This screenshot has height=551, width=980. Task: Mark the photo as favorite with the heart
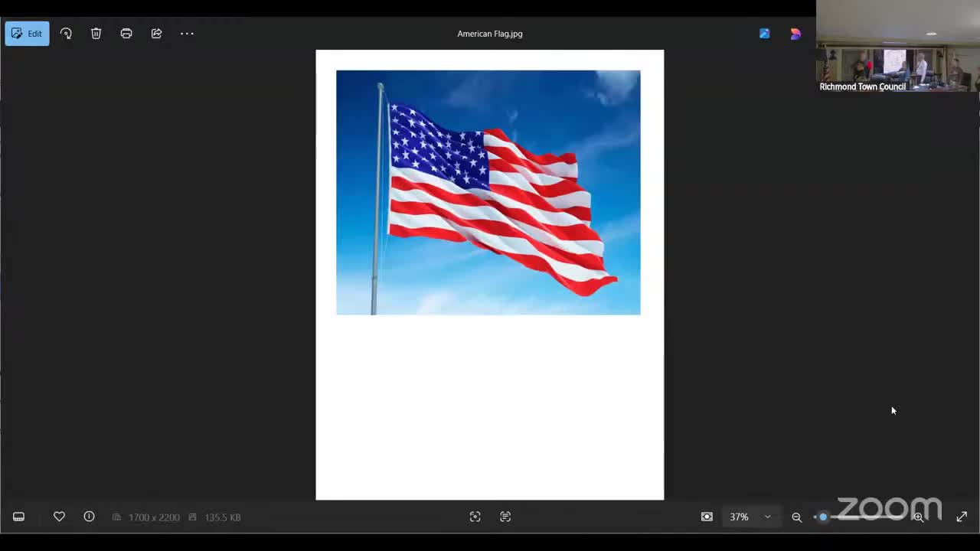(59, 517)
